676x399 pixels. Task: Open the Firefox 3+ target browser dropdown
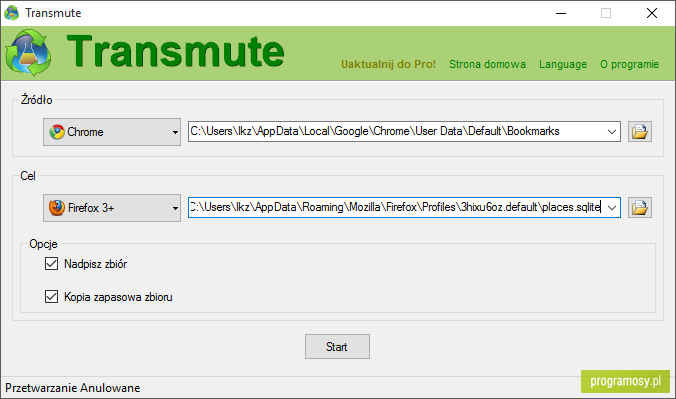pos(112,208)
